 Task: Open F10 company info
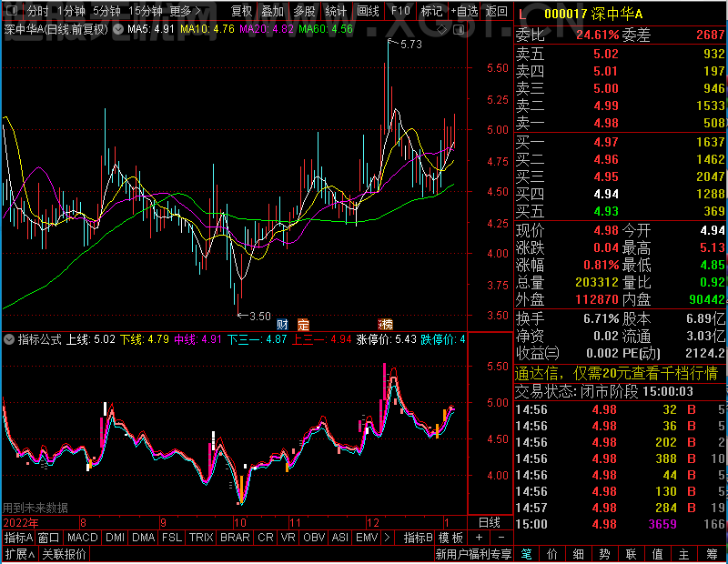[x=400, y=11]
